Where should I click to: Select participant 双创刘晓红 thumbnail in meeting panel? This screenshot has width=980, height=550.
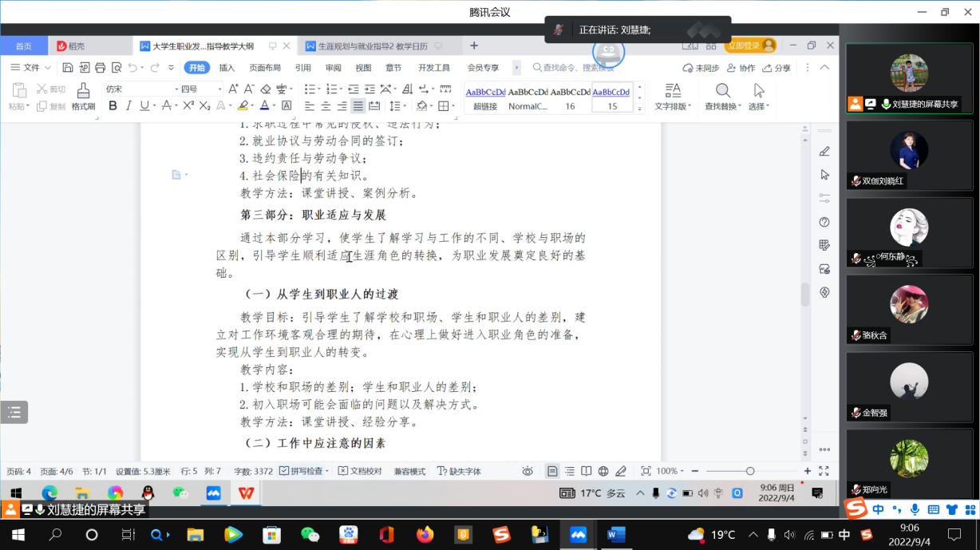click(x=909, y=155)
